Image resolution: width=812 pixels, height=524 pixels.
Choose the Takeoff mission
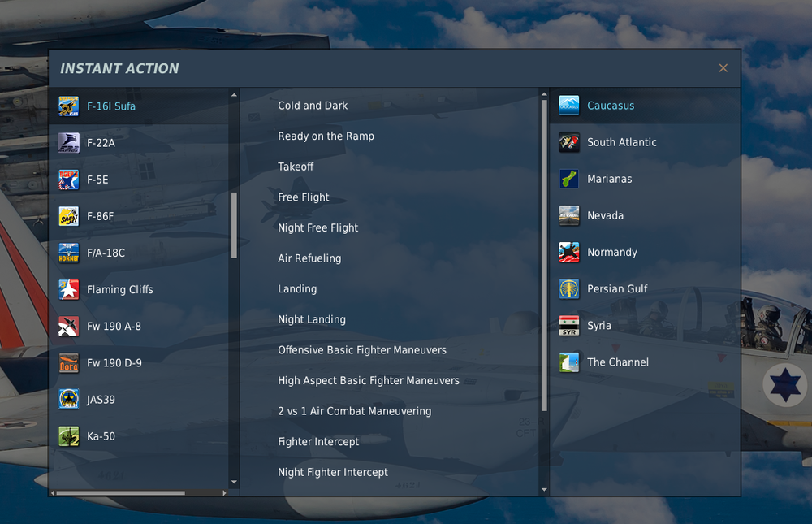[296, 167]
